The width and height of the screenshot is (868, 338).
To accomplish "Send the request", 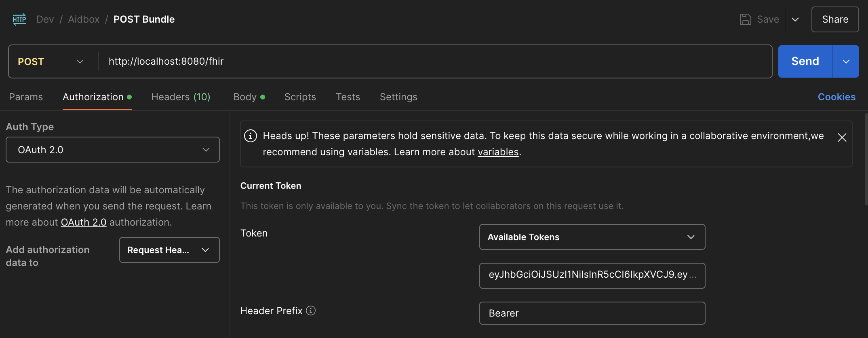I will 805,61.
